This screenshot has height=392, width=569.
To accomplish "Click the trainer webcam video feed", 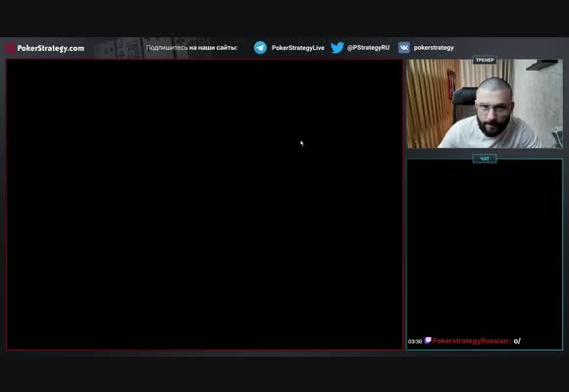I will [x=485, y=104].
